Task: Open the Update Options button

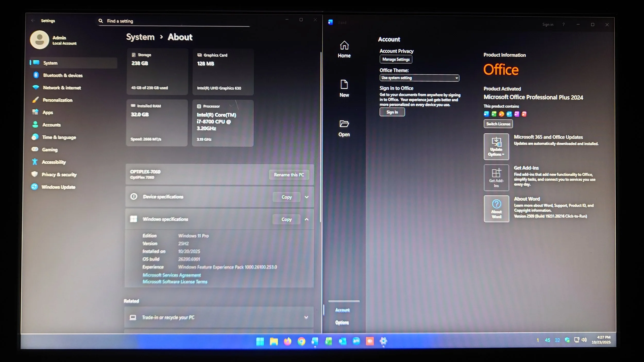Action: tap(496, 146)
